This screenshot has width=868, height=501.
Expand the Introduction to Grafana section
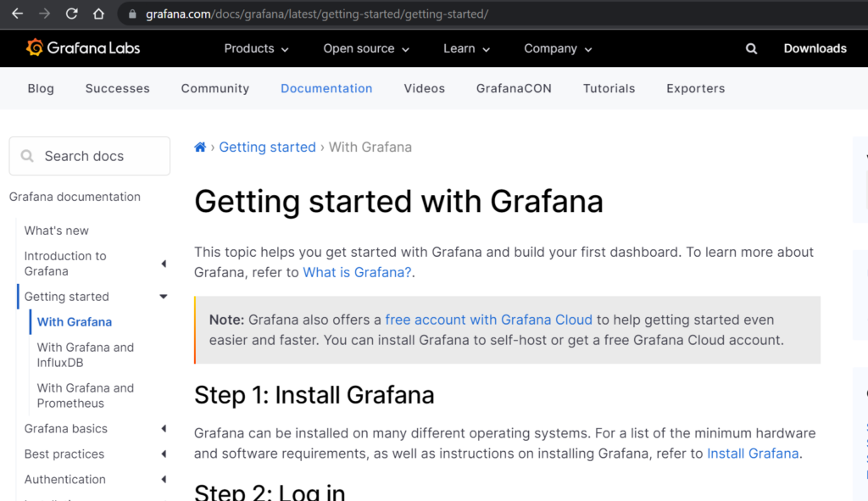(164, 264)
